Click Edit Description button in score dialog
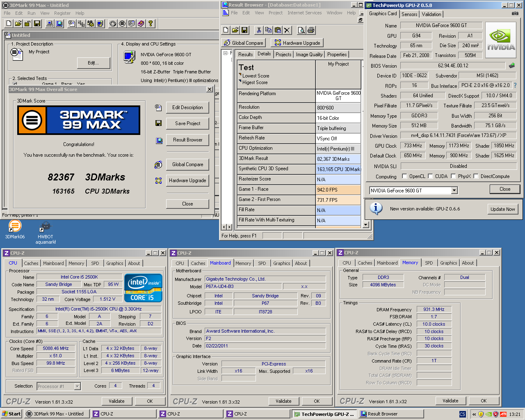This screenshot has width=525, height=420. pos(187,107)
